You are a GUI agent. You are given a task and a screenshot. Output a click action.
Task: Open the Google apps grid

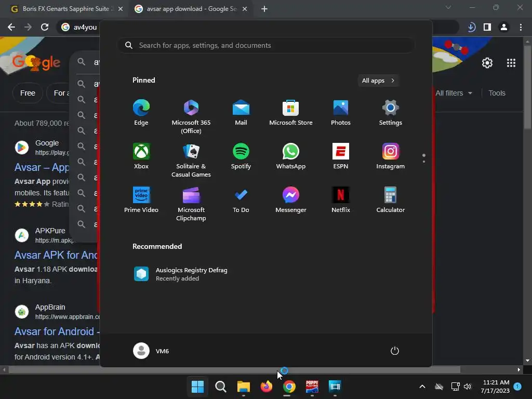(511, 63)
